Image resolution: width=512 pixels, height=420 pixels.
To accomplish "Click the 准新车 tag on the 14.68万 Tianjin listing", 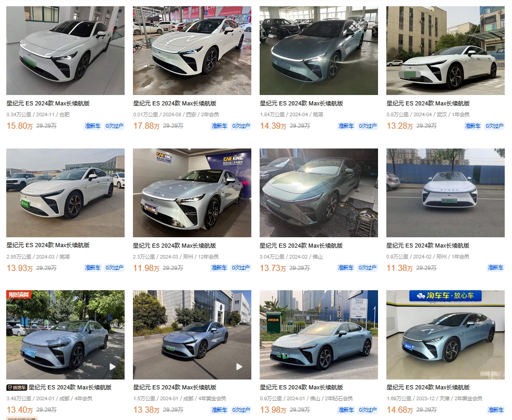I will [495, 410].
